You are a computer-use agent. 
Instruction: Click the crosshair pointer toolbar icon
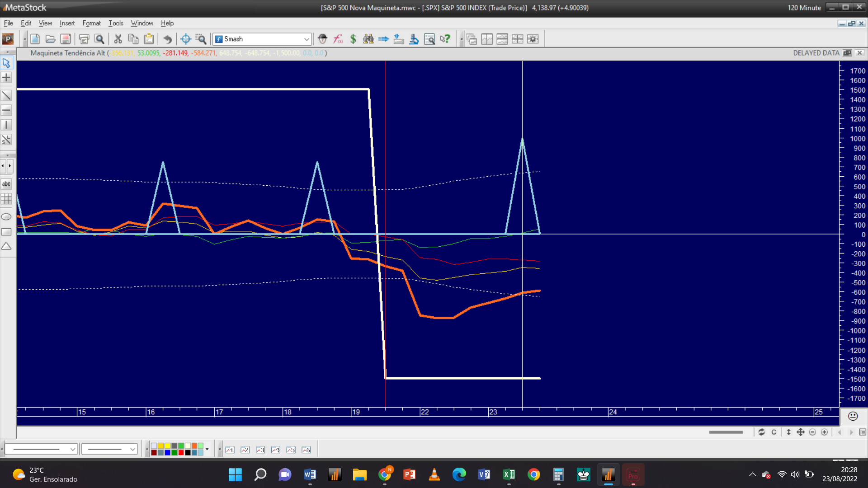click(185, 39)
